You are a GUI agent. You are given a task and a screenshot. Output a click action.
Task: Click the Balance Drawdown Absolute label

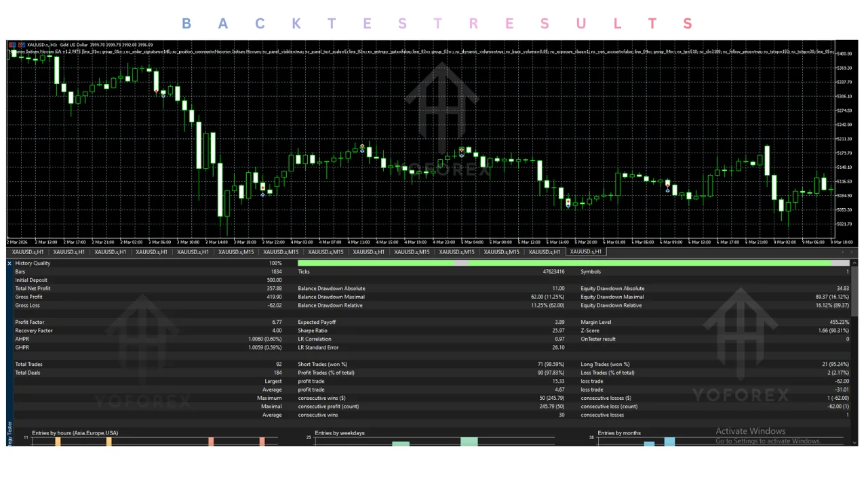[x=330, y=289]
